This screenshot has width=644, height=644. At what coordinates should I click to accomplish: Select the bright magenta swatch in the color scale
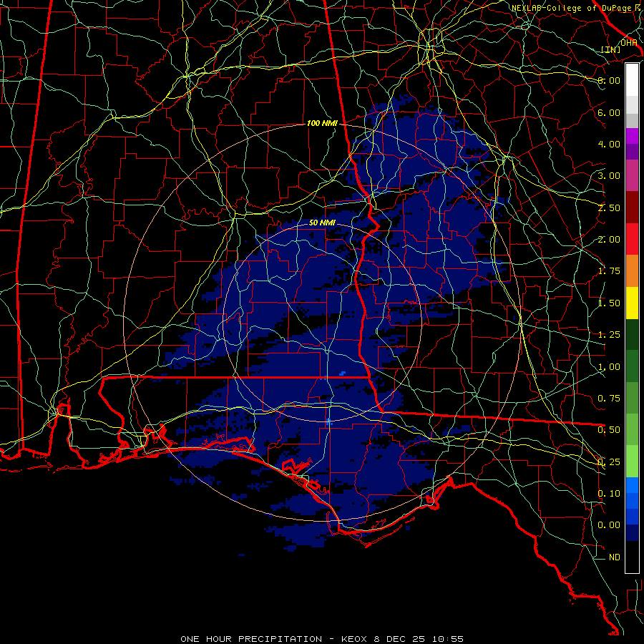[632, 136]
